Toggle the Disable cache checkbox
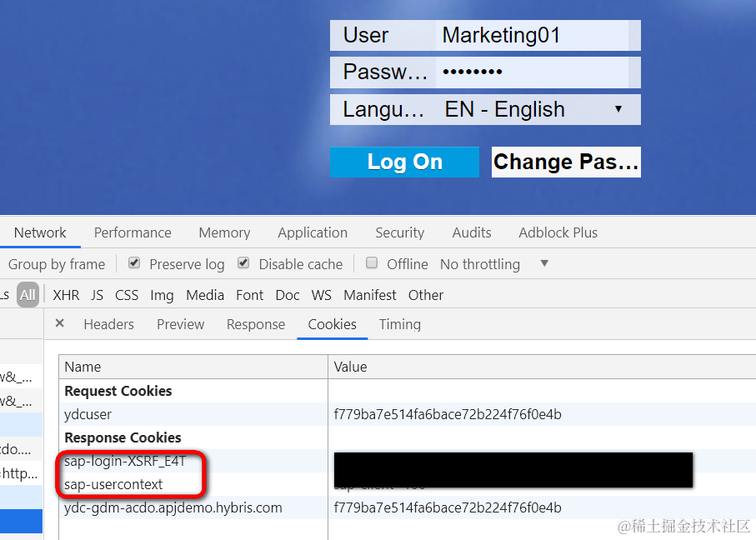Viewport: 756px width, 540px height. pyautogui.click(x=243, y=263)
